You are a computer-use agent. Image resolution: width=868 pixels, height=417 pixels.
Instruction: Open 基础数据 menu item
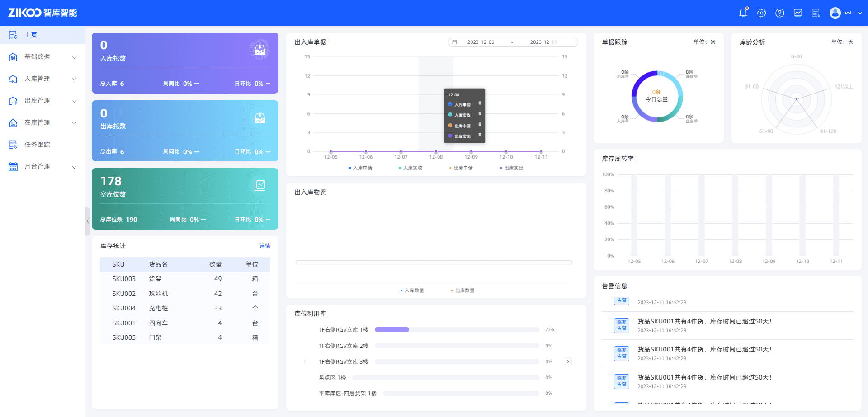click(42, 57)
